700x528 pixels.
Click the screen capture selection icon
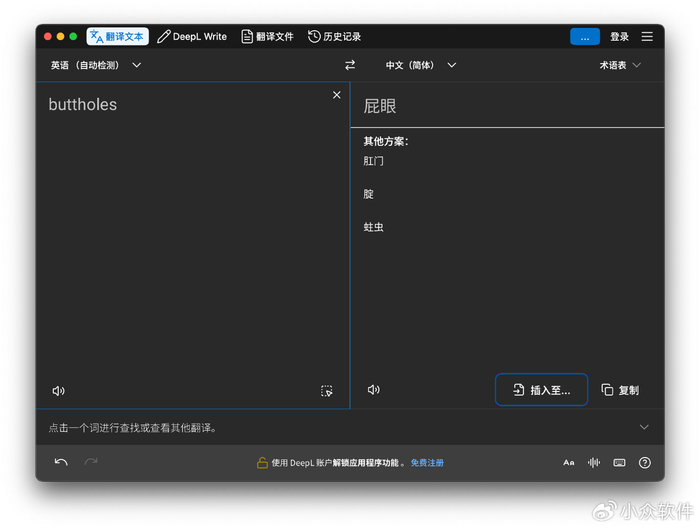(x=327, y=391)
